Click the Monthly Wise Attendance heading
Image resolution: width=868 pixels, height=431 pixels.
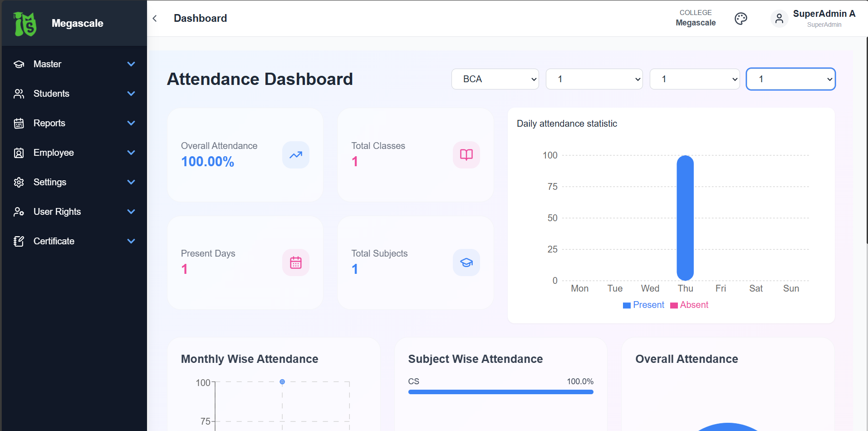click(250, 359)
